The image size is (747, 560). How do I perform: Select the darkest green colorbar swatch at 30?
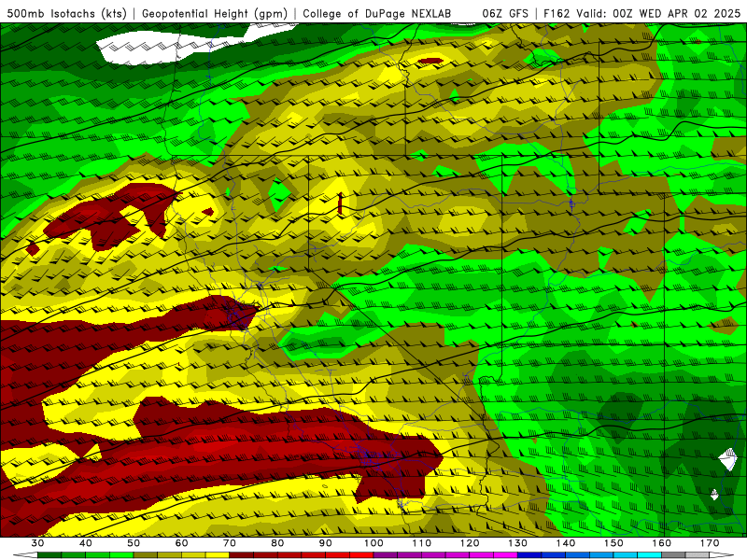click(x=49, y=555)
